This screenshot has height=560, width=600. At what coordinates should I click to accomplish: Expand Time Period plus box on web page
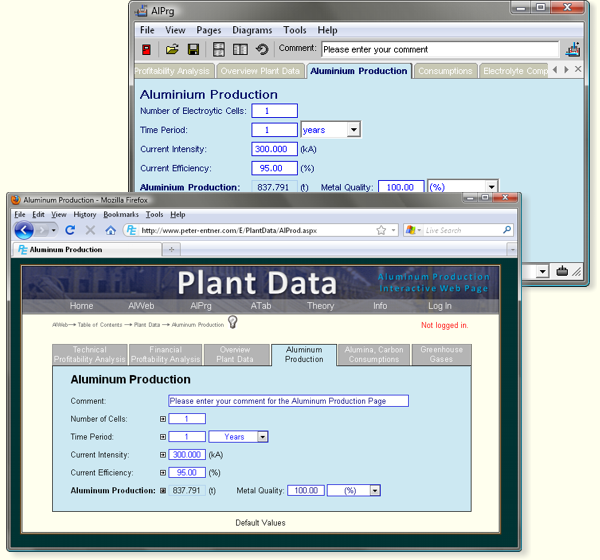163,437
